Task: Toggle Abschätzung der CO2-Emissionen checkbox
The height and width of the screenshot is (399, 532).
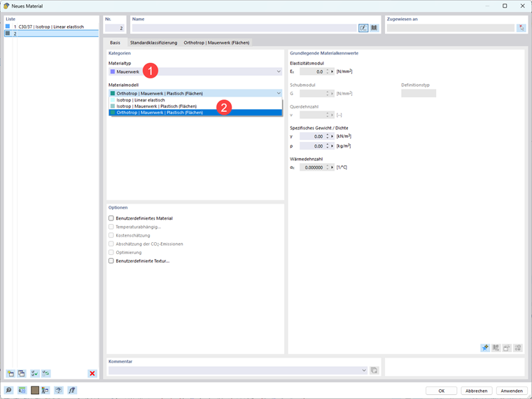Action: [111, 244]
